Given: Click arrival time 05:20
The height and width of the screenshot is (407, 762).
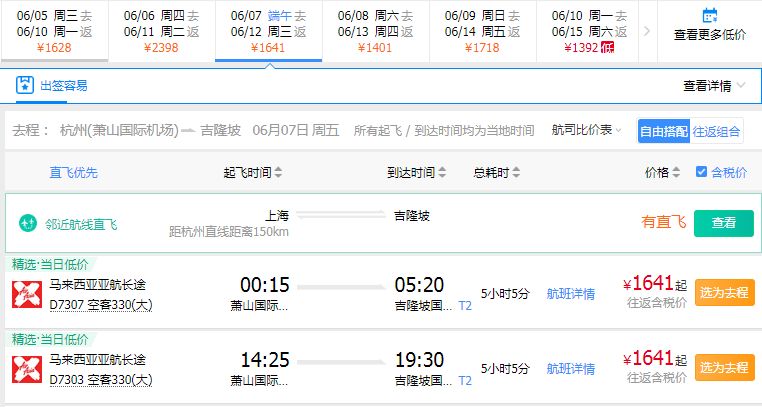Looking at the screenshot, I should pos(419,285).
